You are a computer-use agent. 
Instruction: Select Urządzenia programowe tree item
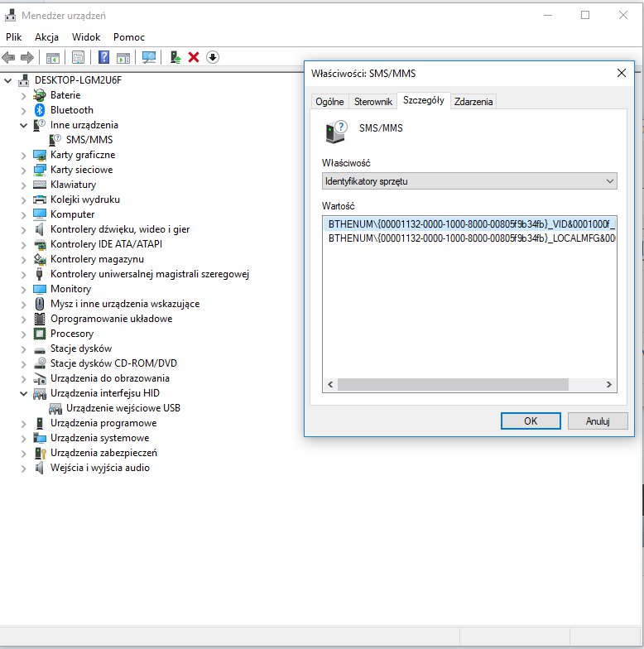(103, 423)
